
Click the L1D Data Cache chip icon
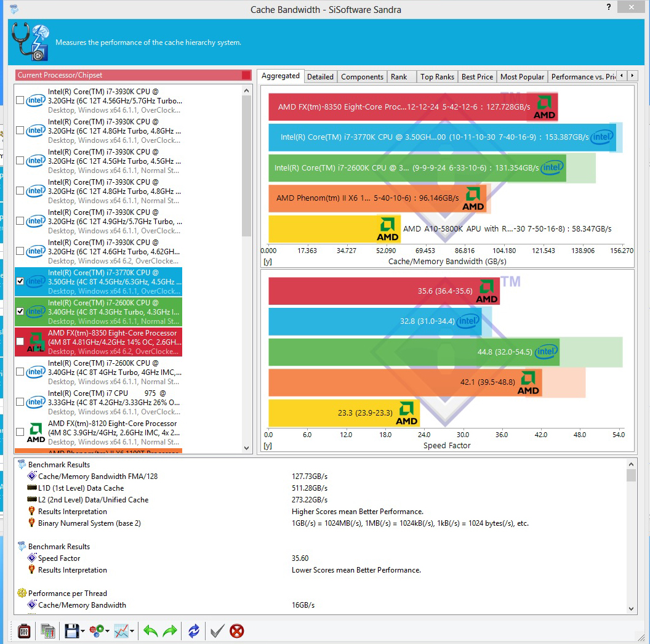tap(32, 488)
